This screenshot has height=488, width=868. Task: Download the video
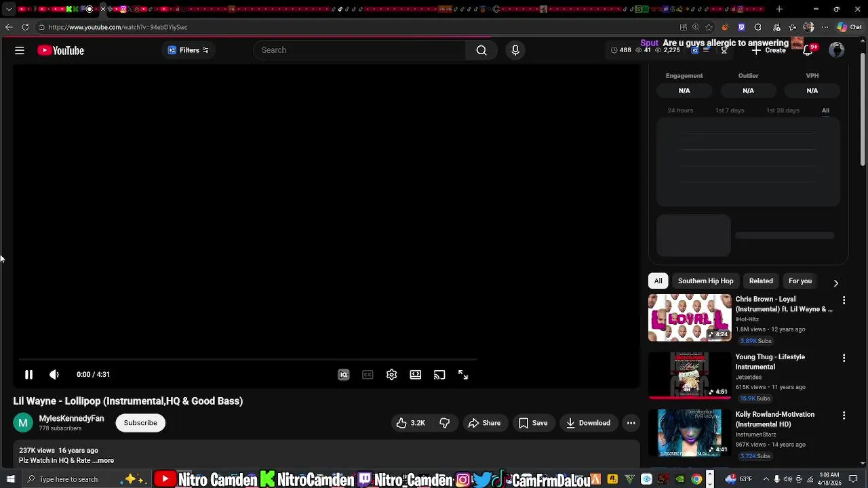tap(588, 423)
